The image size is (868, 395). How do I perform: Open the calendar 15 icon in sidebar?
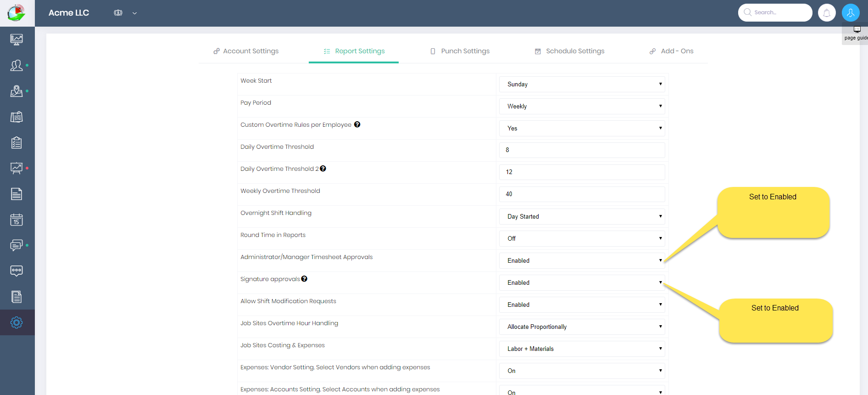pos(17,220)
